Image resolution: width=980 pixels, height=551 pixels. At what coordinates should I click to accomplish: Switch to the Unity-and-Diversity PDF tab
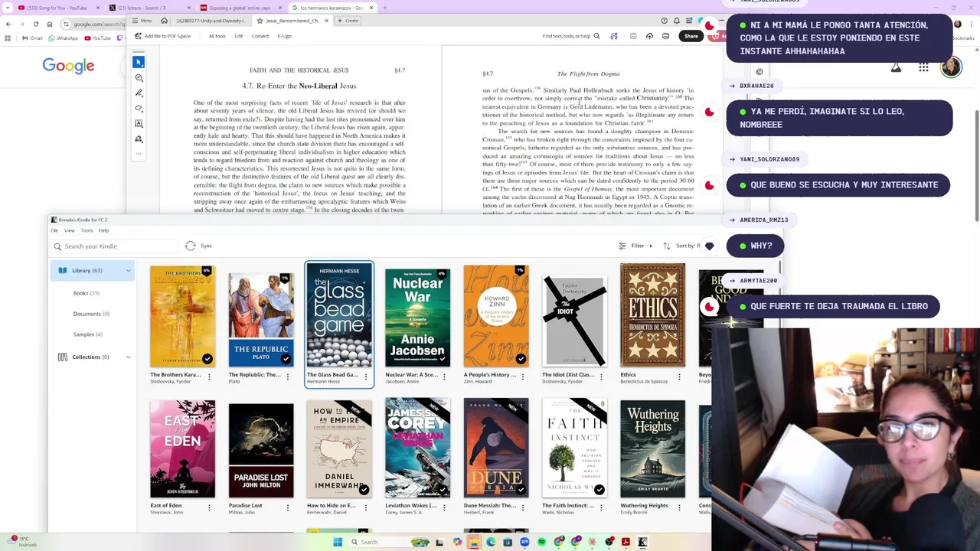211,21
